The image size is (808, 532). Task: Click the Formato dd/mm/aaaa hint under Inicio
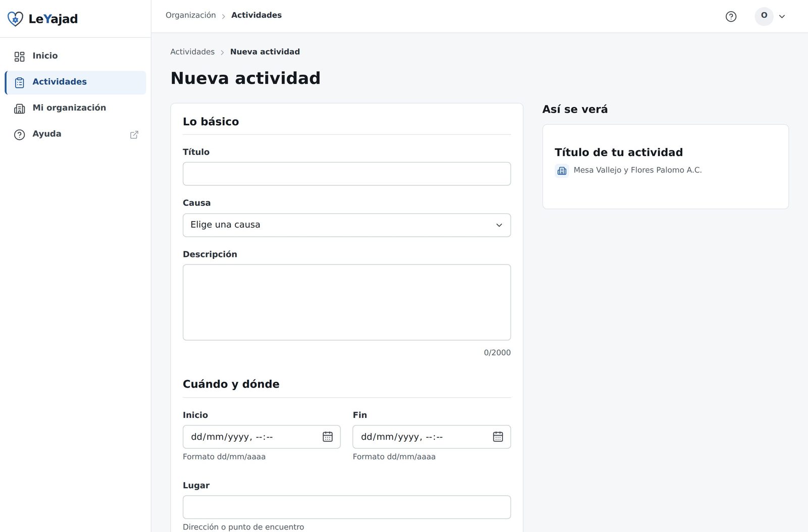click(x=224, y=456)
